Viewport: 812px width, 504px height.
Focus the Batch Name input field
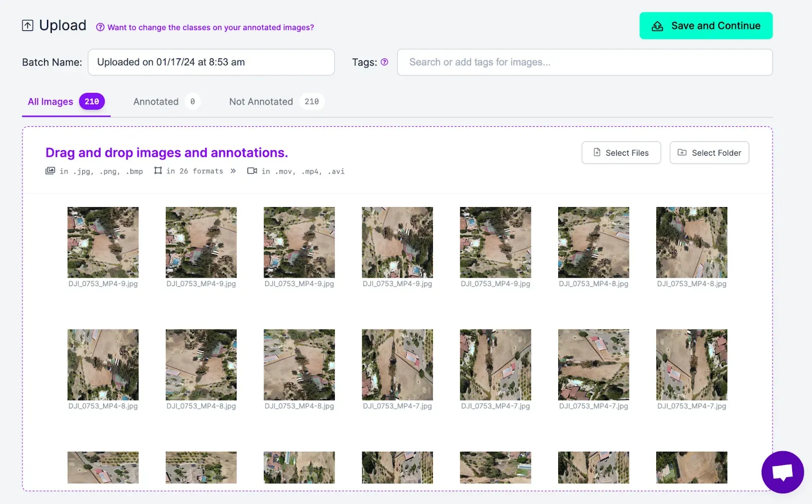pyautogui.click(x=211, y=62)
